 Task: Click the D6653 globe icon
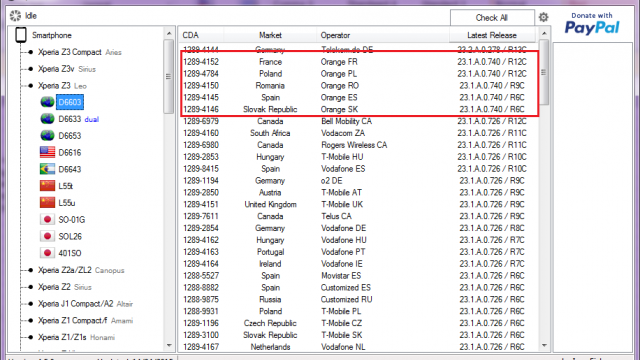(47, 136)
